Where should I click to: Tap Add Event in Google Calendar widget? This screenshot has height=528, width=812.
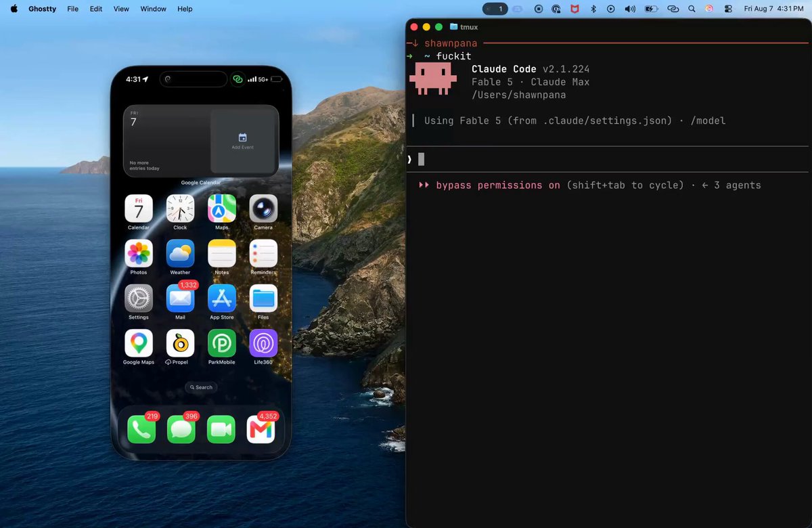(243, 141)
